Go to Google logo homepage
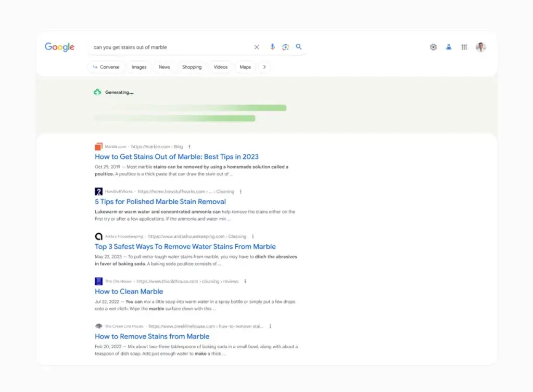The height and width of the screenshot is (392, 533). tap(59, 47)
